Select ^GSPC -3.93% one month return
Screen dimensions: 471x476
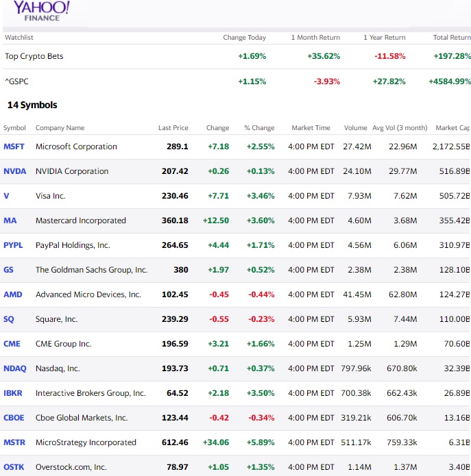(x=327, y=82)
